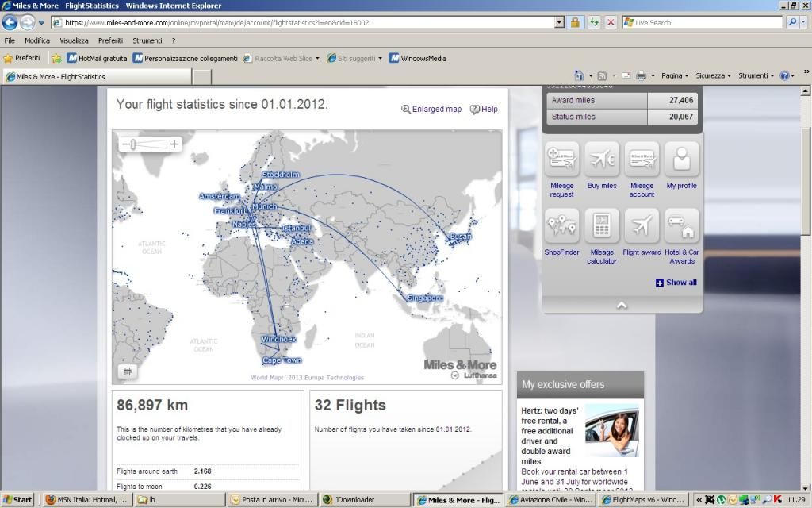Open the File menu
Viewport: 812px width, 508px height.
(x=10, y=40)
